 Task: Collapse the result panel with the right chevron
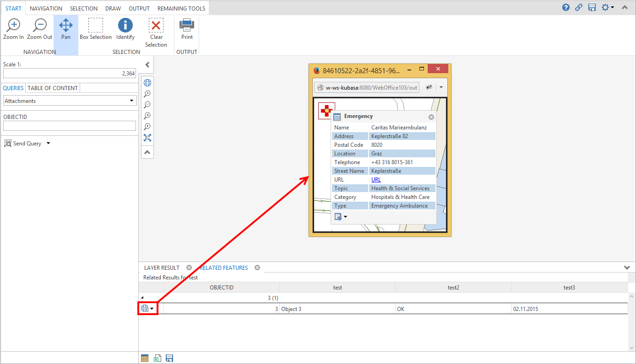[x=626, y=268]
